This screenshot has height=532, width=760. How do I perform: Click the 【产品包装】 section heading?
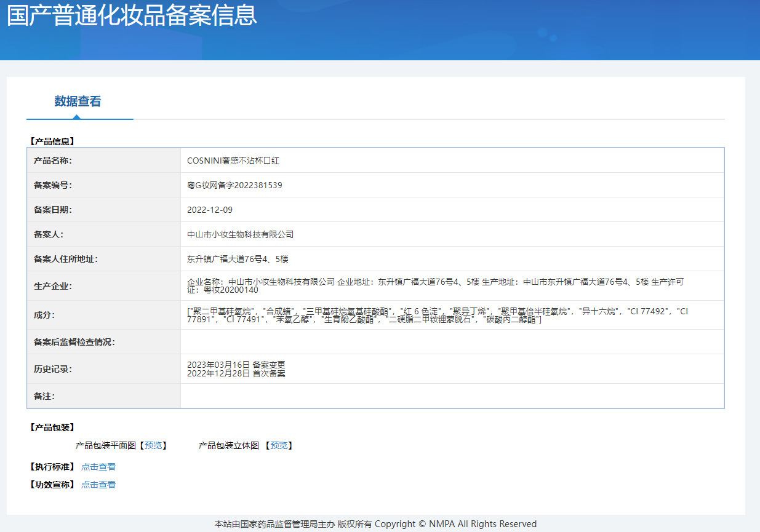click(x=52, y=427)
